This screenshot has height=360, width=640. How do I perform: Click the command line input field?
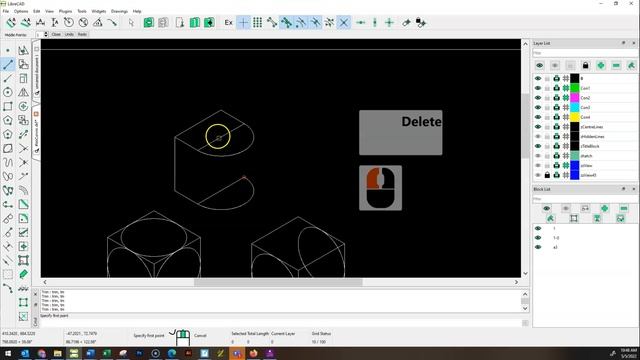pos(280,323)
